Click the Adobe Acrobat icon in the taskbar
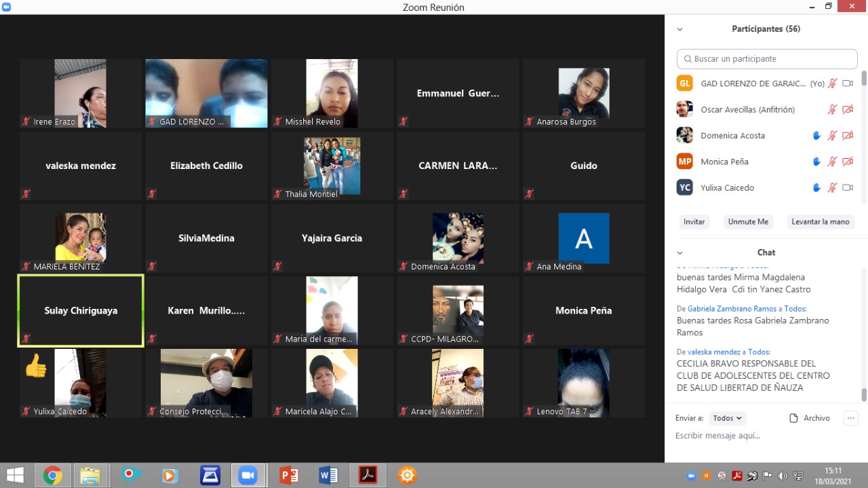Viewport: 868px width, 488px height. (368, 475)
